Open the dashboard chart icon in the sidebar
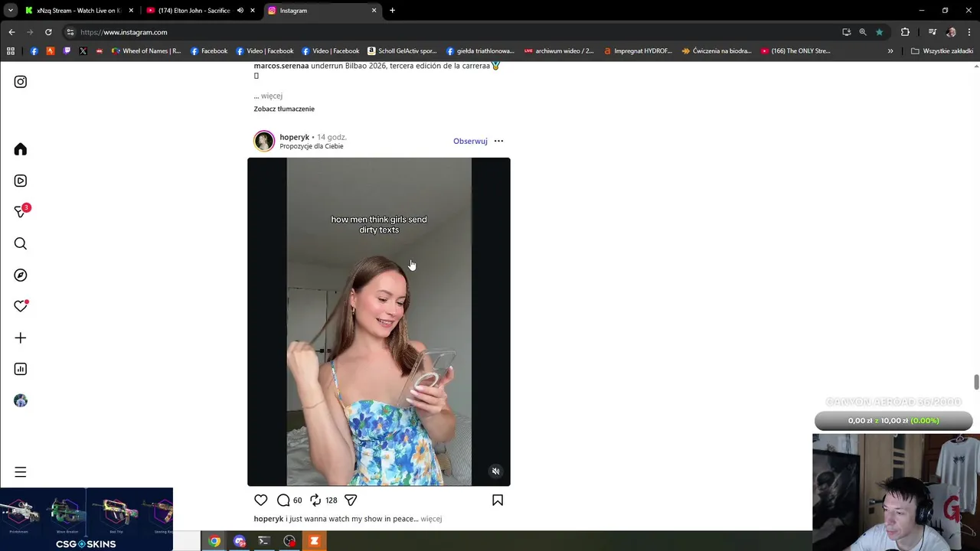980x551 pixels. (x=21, y=369)
